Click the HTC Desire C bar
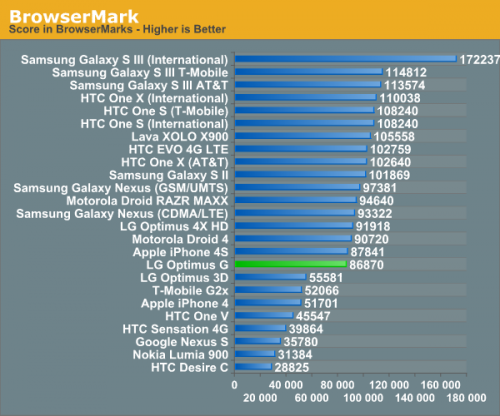This screenshot has height=416, width=500. [x=254, y=367]
